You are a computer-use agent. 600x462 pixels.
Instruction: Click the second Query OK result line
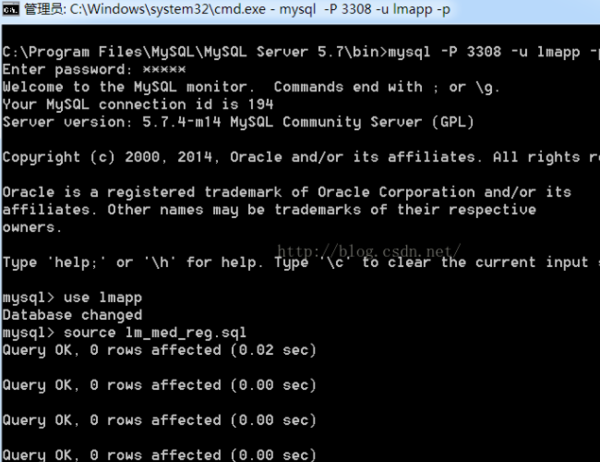pos(159,385)
